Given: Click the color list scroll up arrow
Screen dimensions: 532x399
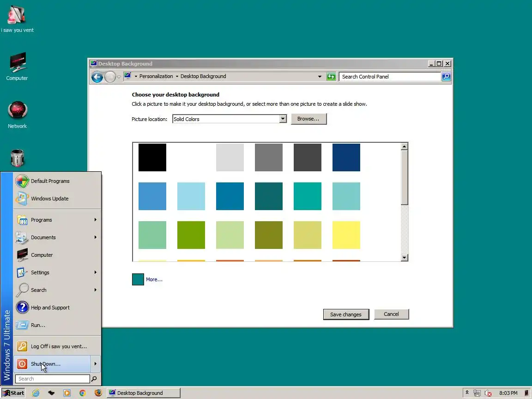Looking at the screenshot, I should 404,146.
